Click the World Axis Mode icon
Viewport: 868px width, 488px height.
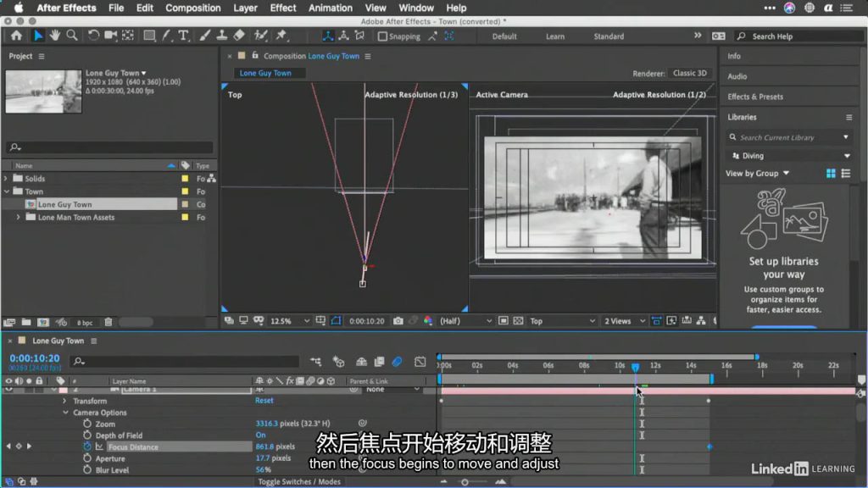click(x=344, y=36)
